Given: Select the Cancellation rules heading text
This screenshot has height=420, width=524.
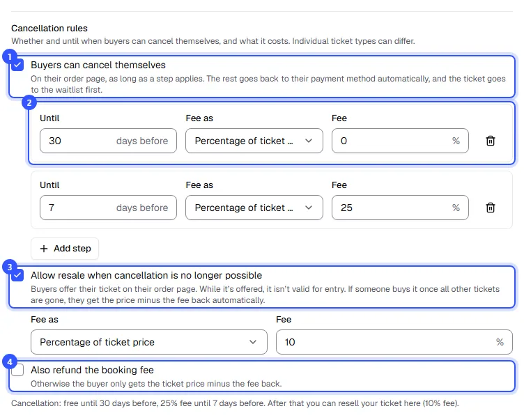Looking at the screenshot, I should (x=49, y=29).
